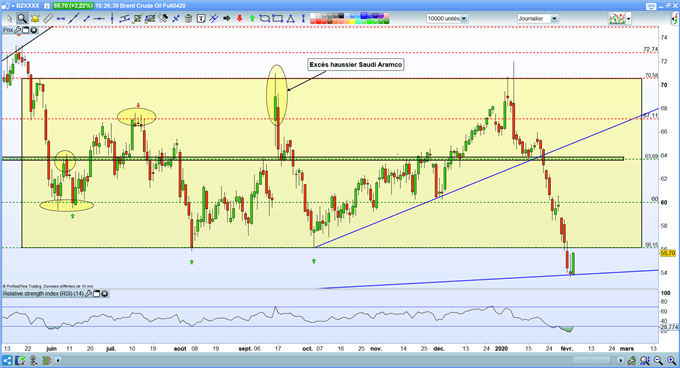Select the rectangle drawing tool

[x=278, y=18]
